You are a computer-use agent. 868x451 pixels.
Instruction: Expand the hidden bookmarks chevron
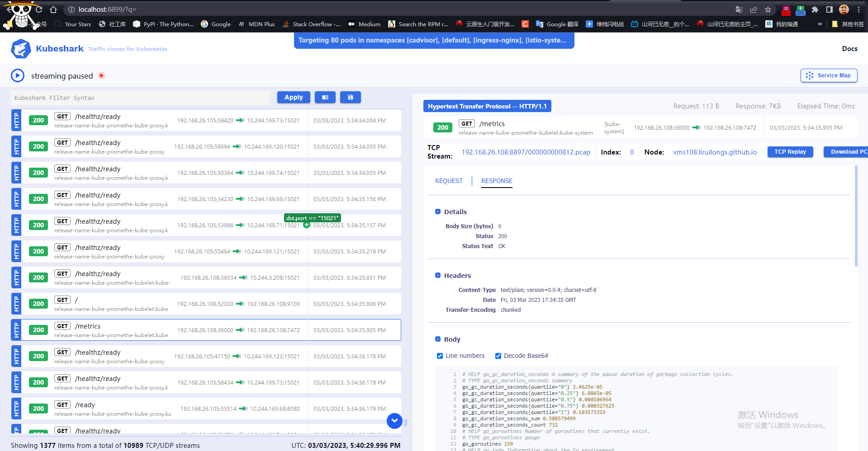tap(820, 24)
